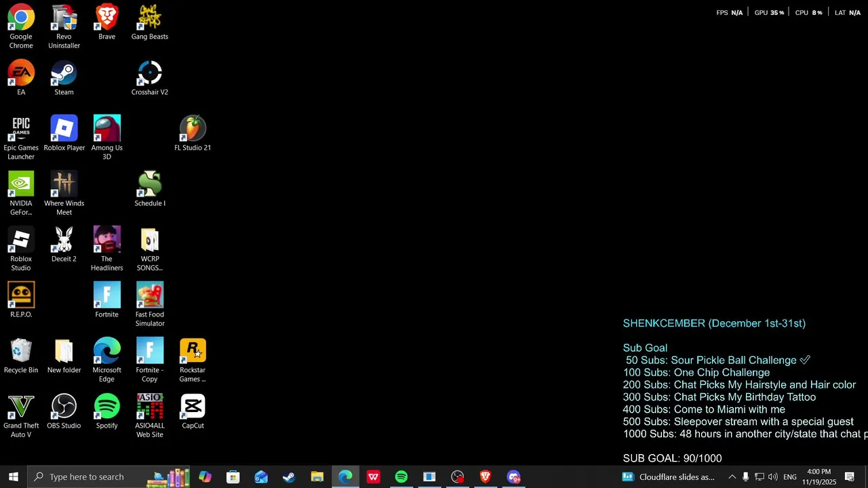Select the Deceit 2 rabbit icon
Viewport: 868px width, 488px height.
click(64, 245)
